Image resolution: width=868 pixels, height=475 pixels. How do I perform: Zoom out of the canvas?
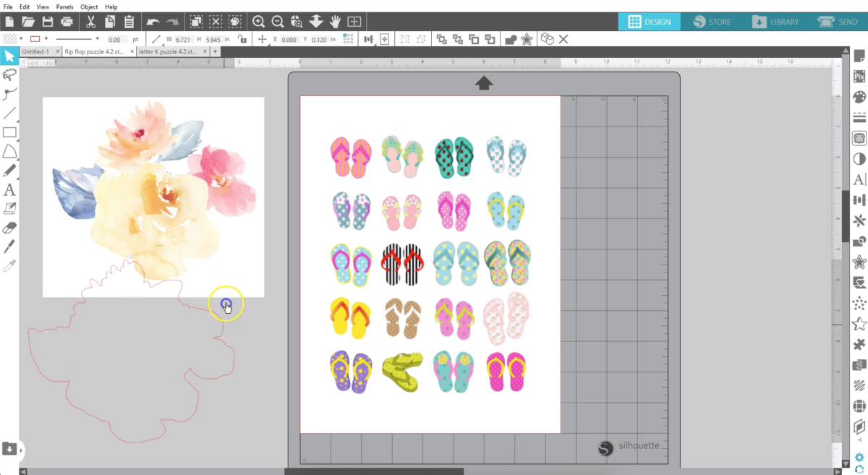tap(278, 22)
